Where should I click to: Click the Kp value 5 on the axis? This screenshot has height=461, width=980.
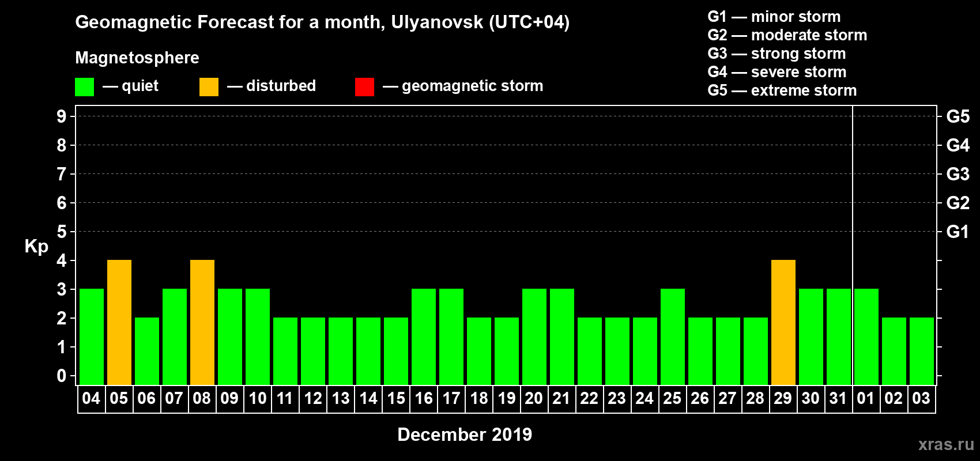point(62,232)
